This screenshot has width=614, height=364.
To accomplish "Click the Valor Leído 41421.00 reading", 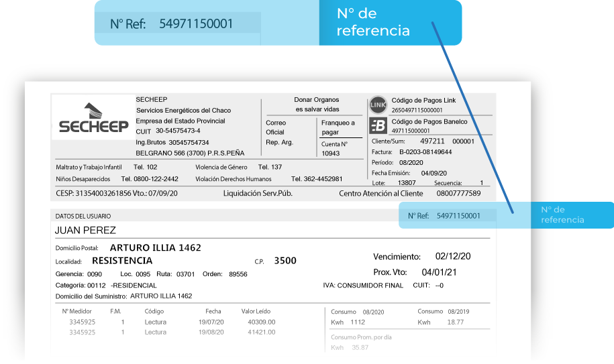I will click(262, 332).
